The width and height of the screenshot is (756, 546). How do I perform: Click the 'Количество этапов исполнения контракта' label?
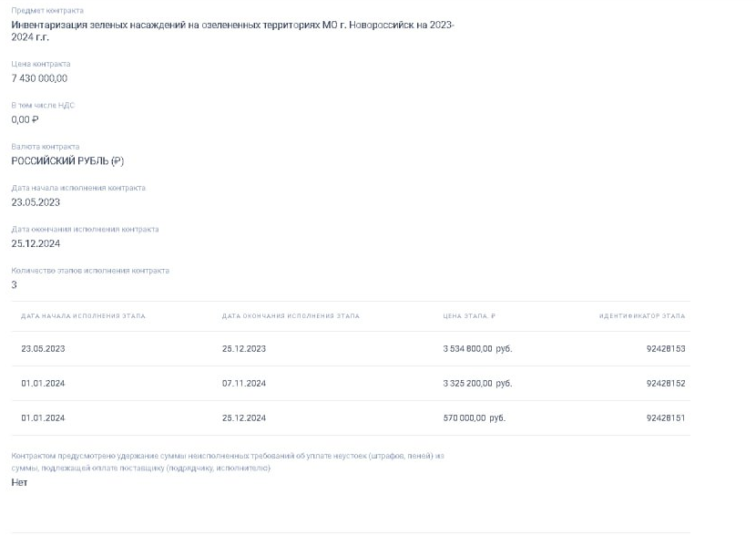(90, 271)
